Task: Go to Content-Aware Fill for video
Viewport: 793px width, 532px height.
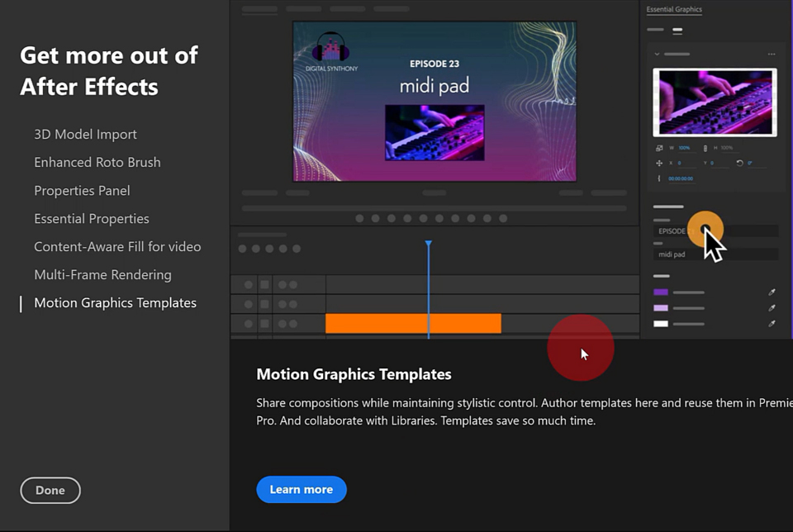Action: click(117, 247)
